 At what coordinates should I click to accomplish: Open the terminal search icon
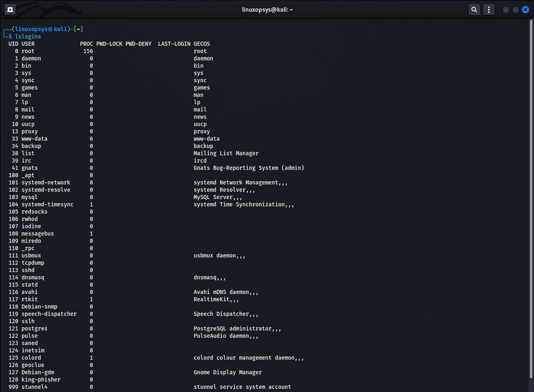[475, 9]
